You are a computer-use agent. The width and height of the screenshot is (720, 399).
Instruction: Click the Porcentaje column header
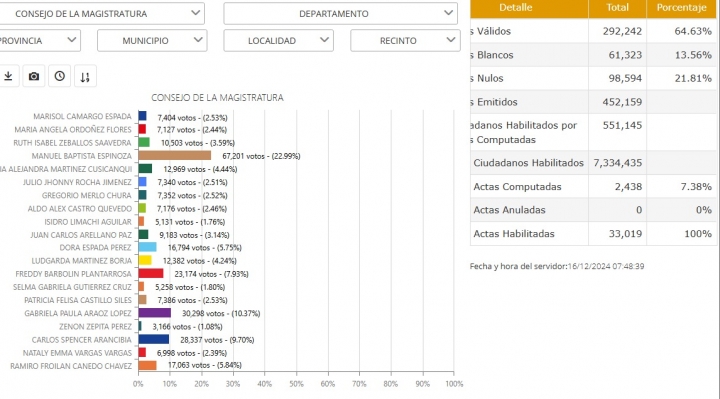pyautogui.click(x=681, y=8)
